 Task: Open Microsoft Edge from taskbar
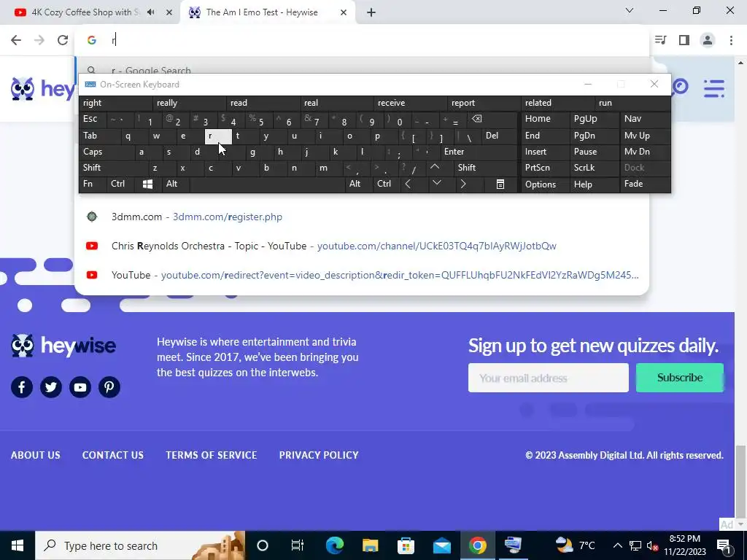point(334,545)
